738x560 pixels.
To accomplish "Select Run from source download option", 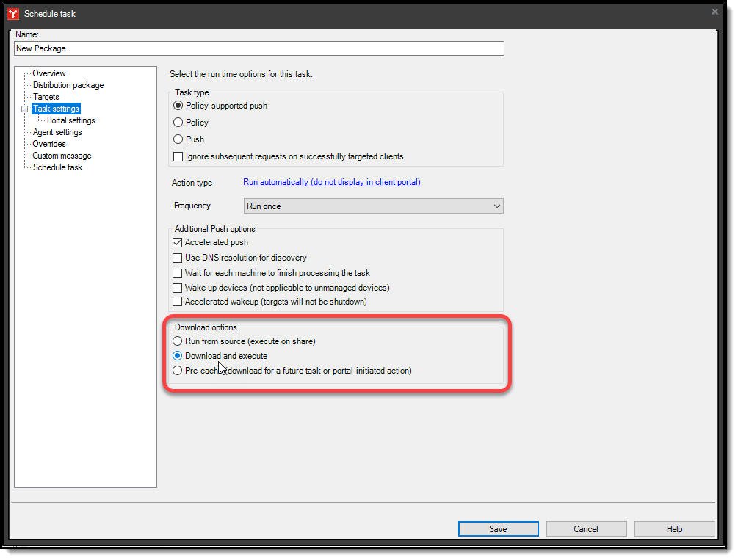I will point(177,341).
